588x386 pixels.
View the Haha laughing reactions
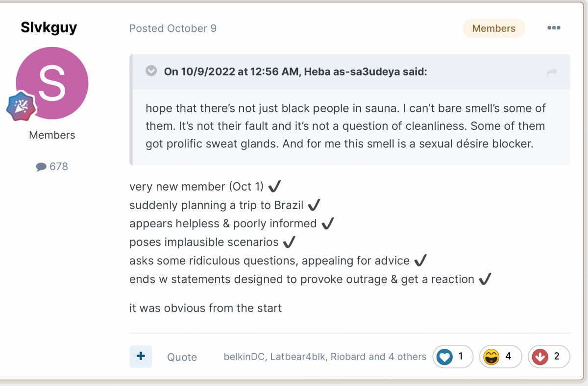[501, 357]
